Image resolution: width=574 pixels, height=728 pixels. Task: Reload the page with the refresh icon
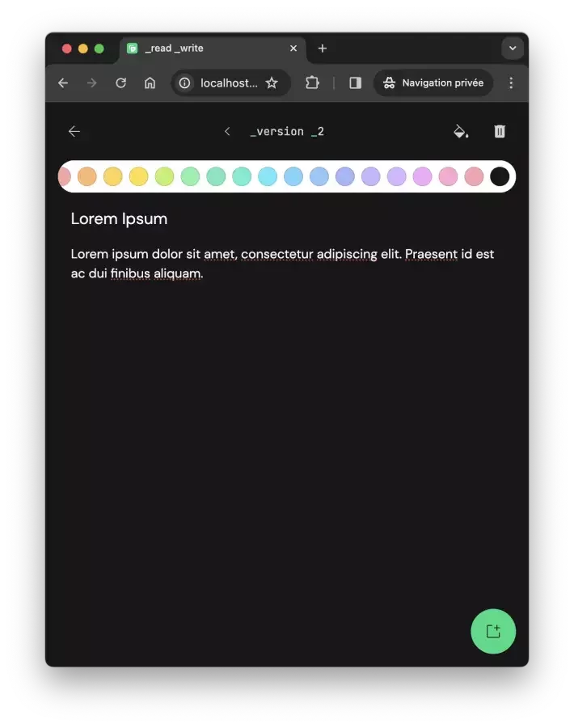click(120, 83)
